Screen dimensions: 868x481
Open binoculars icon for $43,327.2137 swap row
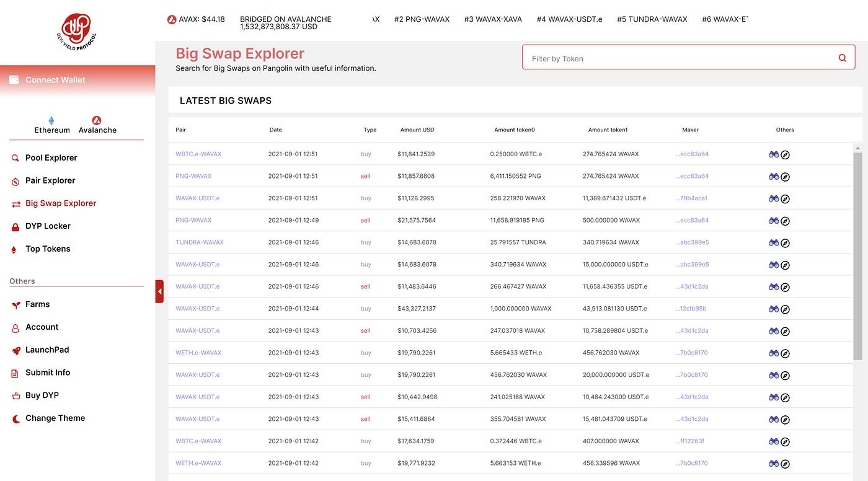point(774,309)
